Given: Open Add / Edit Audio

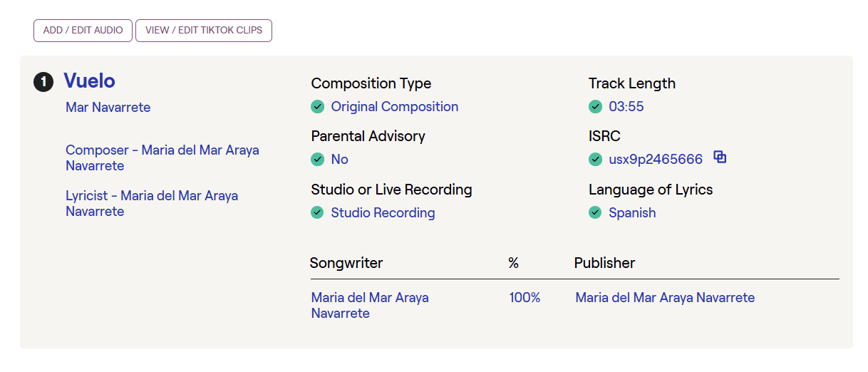Looking at the screenshot, I should tap(83, 31).
